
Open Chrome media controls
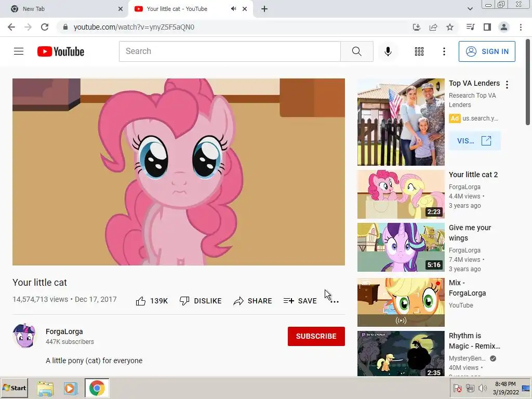click(470, 27)
